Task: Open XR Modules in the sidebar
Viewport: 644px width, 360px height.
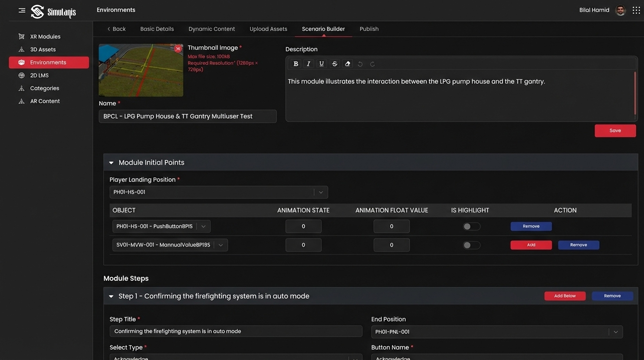Action: (45, 36)
